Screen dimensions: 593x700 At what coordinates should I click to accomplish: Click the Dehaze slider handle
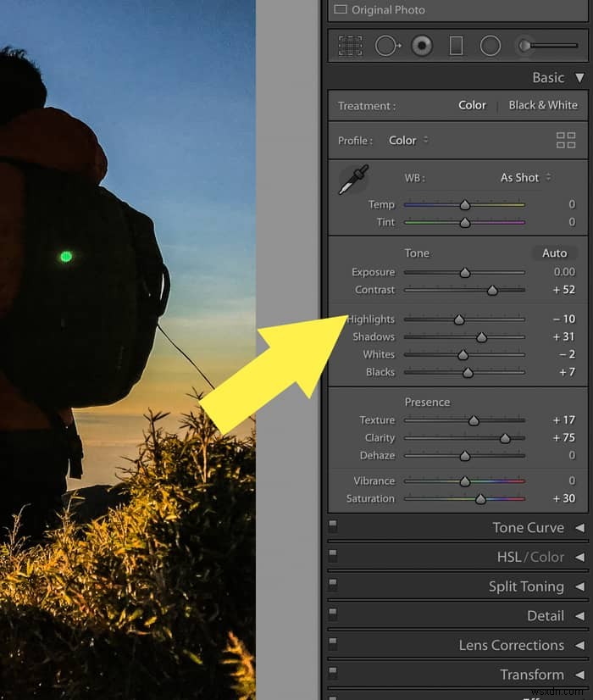point(465,456)
